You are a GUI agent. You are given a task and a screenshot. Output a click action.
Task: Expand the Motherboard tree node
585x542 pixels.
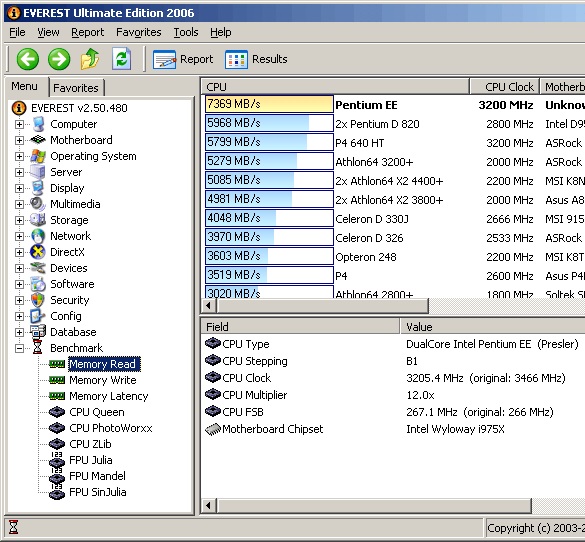pyautogui.click(x=19, y=140)
